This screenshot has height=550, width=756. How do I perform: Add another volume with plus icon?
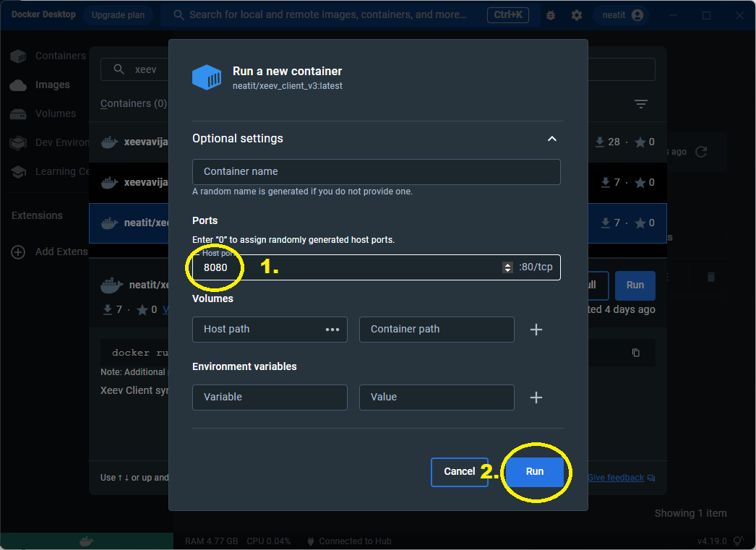(536, 330)
